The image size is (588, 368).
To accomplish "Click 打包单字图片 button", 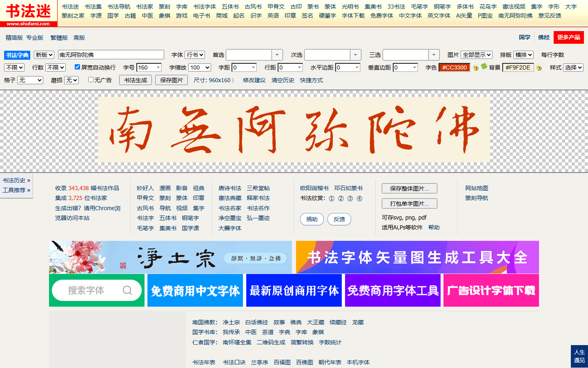I will [x=410, y=204].
